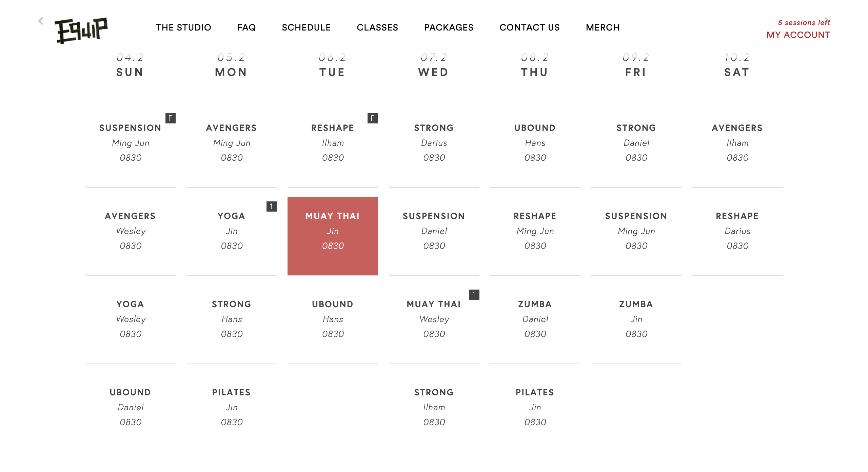
Task: Select Monday Pilates class with Jin
Action: pyautogui.click(x=232, y=407)
